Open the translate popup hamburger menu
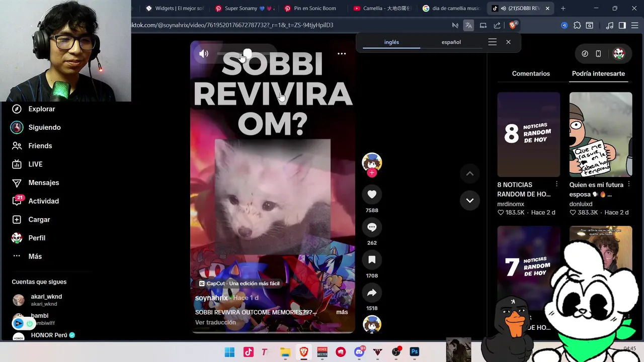The width and height of the screenshot is (644, 362). pos(493,42)
